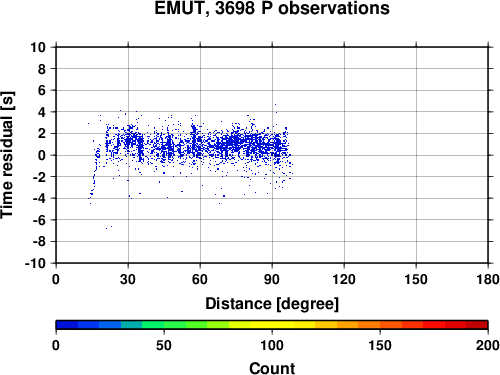The width and height of the screenshot is (500, 375).
Task: Select the dark blue colorbar segment at 0
Action: coord(67,325)
